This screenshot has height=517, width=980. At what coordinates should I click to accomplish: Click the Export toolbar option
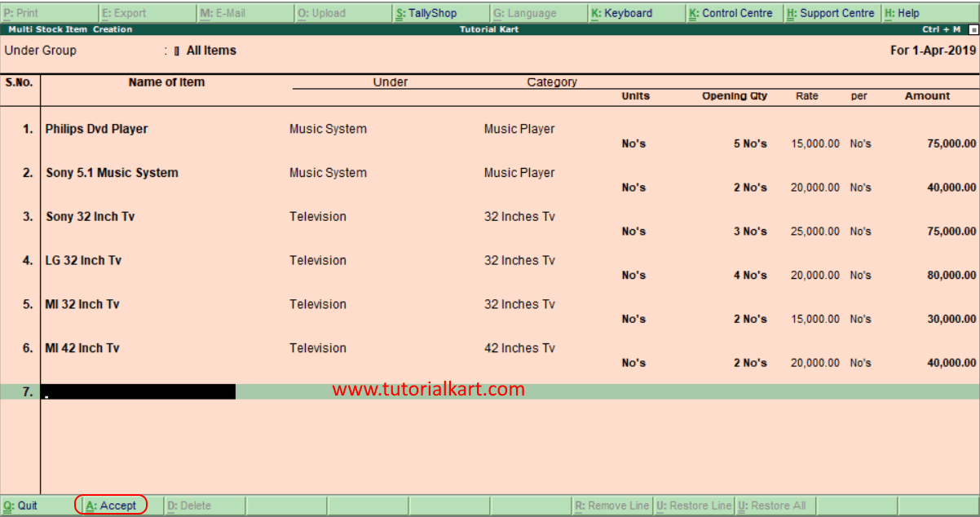124,12
